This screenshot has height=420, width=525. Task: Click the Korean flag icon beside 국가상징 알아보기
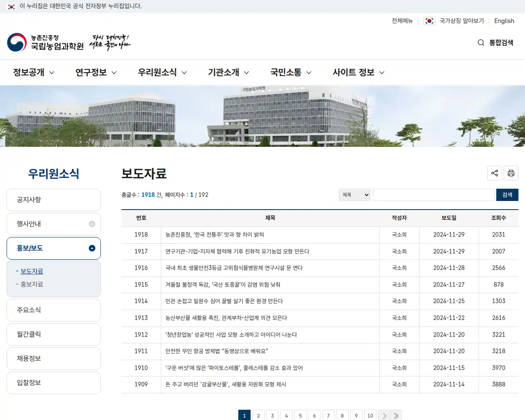click(x=429, y=21)
